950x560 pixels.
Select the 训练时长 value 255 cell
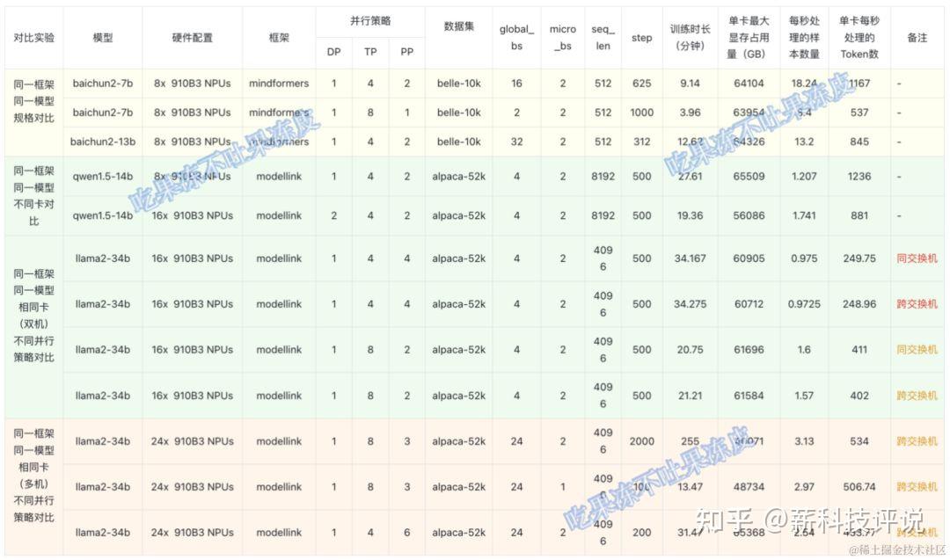tap(690, 441)
